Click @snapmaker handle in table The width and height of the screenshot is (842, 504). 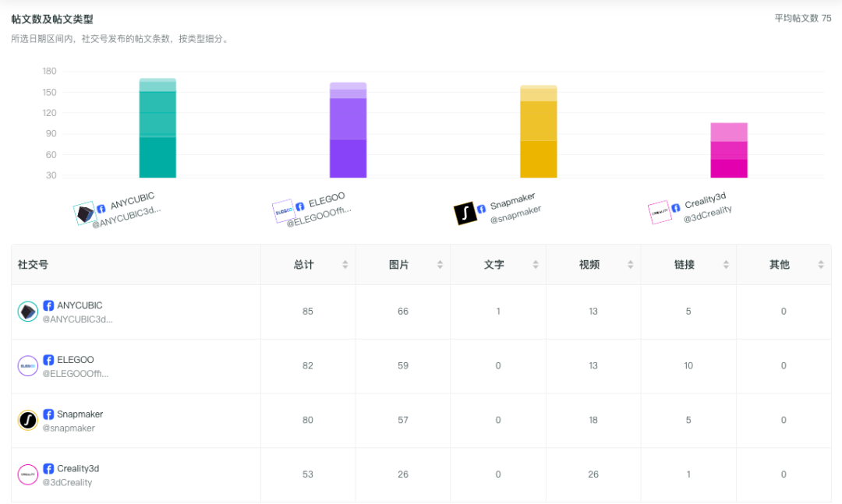[x=69, y=428]
